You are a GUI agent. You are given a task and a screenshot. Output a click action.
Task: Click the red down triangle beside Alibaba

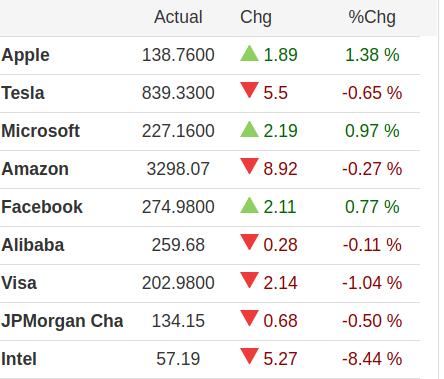[x=249, y=242]
